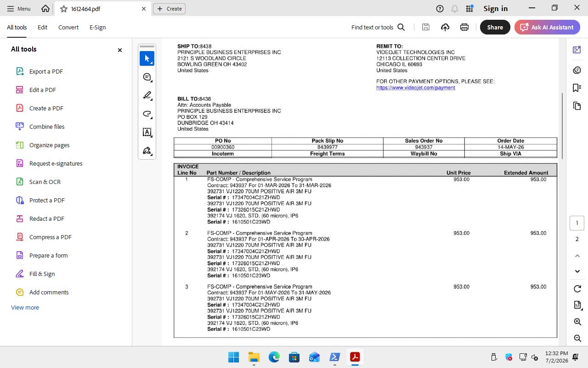The image size is (588, 368).
Task: Activate the text box selection tool
Action: [x=147, y=132]
